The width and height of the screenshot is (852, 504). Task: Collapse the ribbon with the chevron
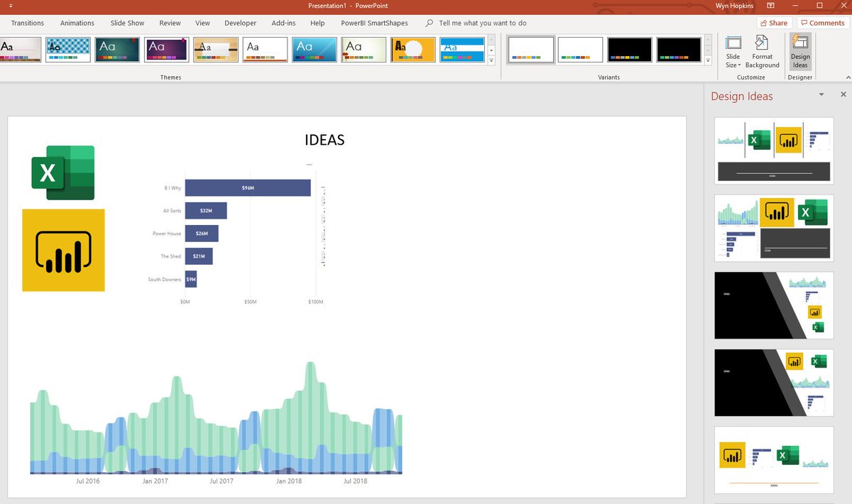(x=848, y=77)
